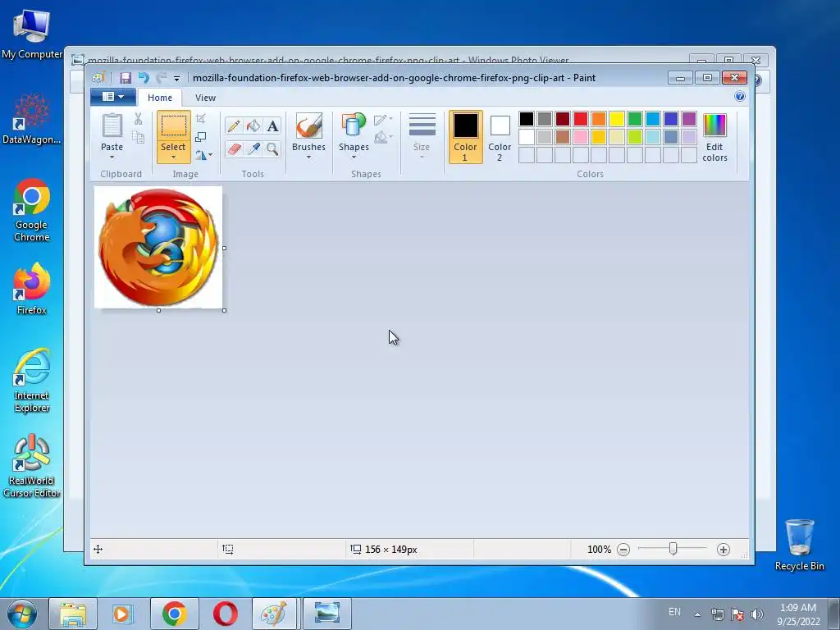Click the Windows Start orb
Screen dimensions: 840x630
(x=22, y=614)
